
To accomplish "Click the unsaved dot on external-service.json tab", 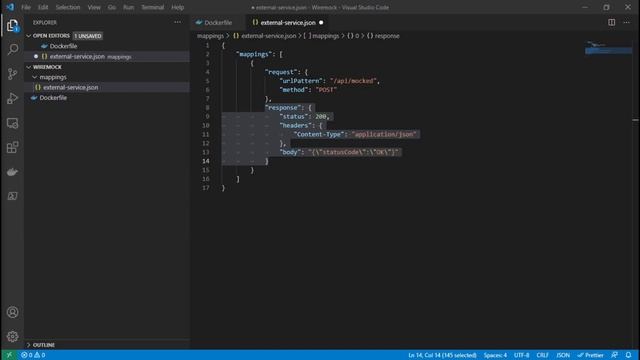I will point(321,22).
